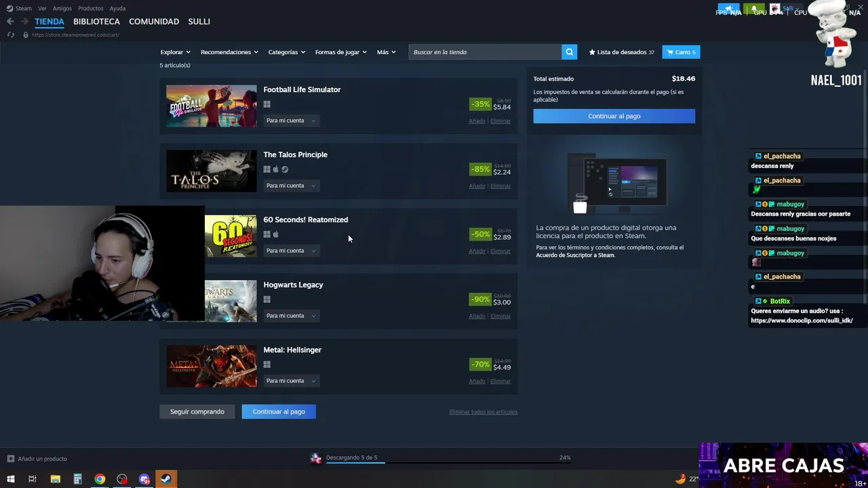Click the Apple platform icon for The Talos Principle
Screen dimensions: 868x488
[276, 169]
